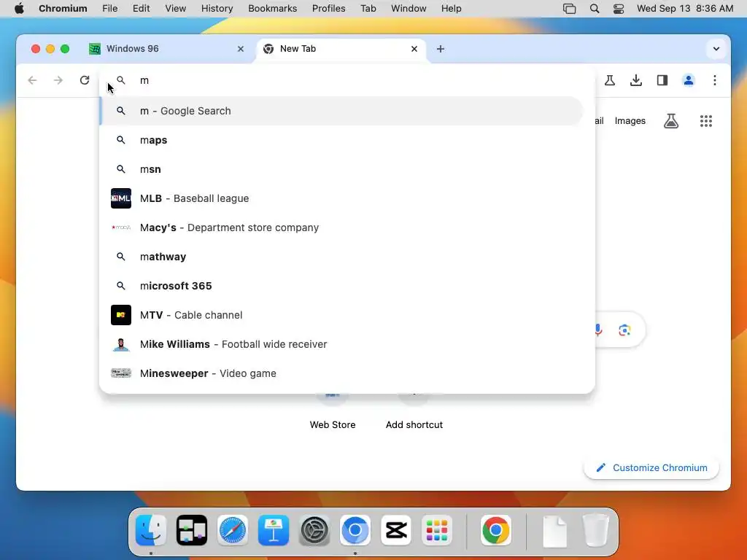Open the Profiles menu
The height and width of the screenshot is (560, 747).
pyautogui.click(x=329, y=9)
